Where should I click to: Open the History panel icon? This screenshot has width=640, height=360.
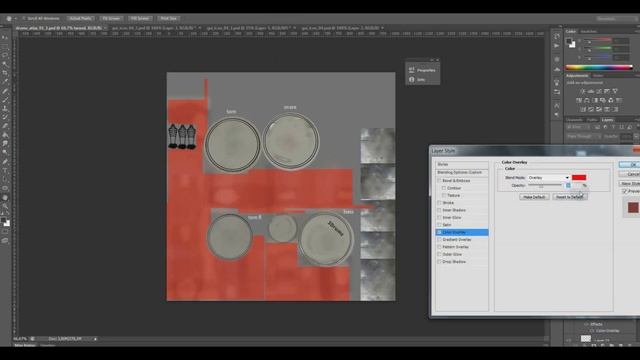(x=557, y=37)
